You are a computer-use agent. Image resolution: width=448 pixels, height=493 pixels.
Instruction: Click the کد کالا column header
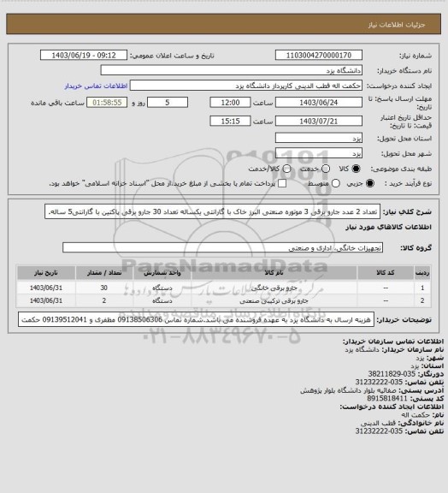386,272
